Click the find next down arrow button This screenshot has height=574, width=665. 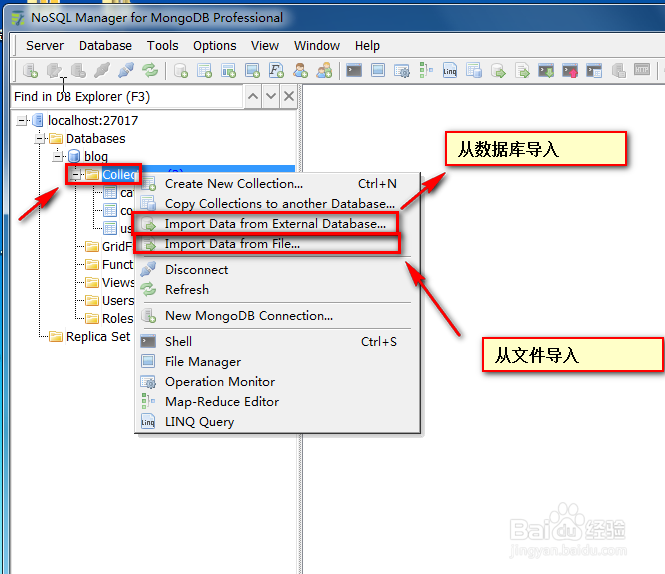click(x=271, y=97)
